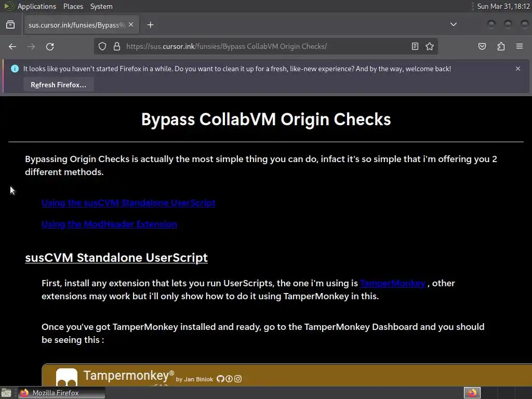Image resolution: width=532 pixels, height=399 pixels.
Task: Select Mozilla Firefox taskbar window button
Action: pyautogui.click(x=61, y=393)
